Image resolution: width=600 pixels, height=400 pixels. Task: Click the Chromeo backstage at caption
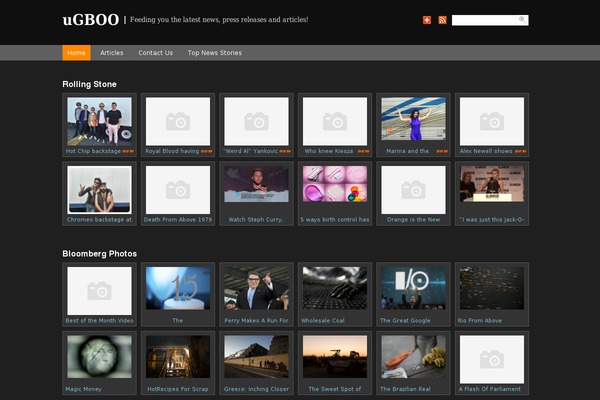click(x=99, y=220)
